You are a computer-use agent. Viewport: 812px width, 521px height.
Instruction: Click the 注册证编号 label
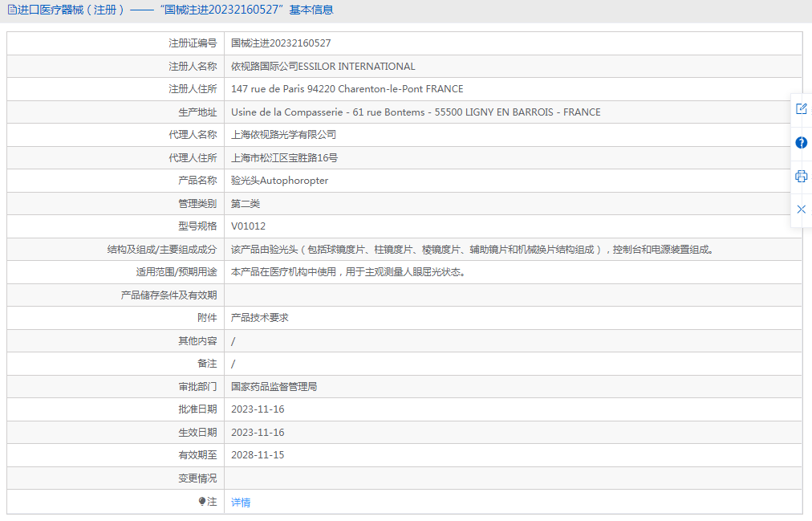coord(193,43)
